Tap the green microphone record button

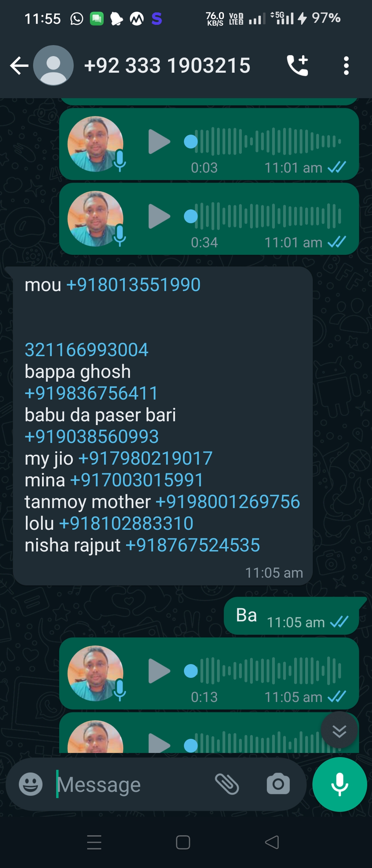click(x=340, y=784)
